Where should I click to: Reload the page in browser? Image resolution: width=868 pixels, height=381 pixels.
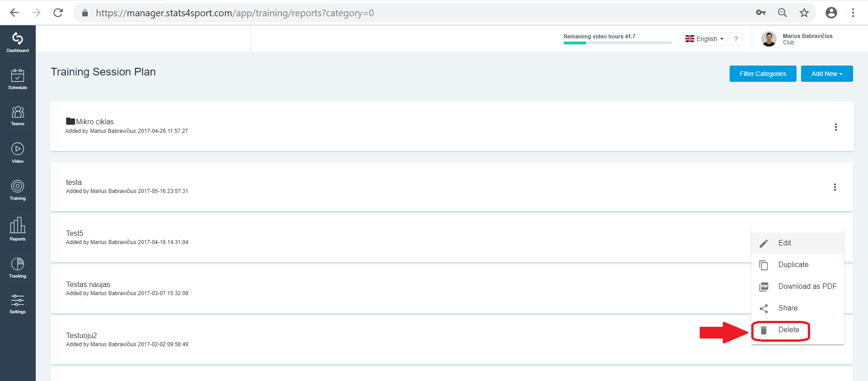[58, 13]
